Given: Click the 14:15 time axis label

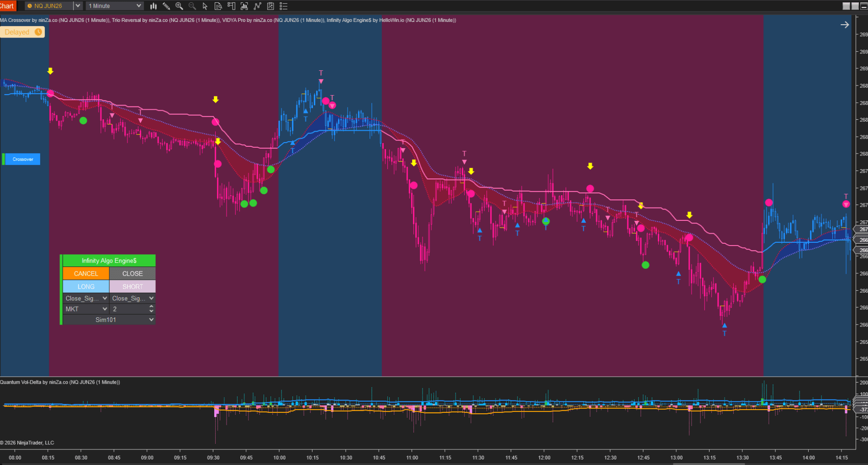Looking at the screenshot, I should point(842,458).
